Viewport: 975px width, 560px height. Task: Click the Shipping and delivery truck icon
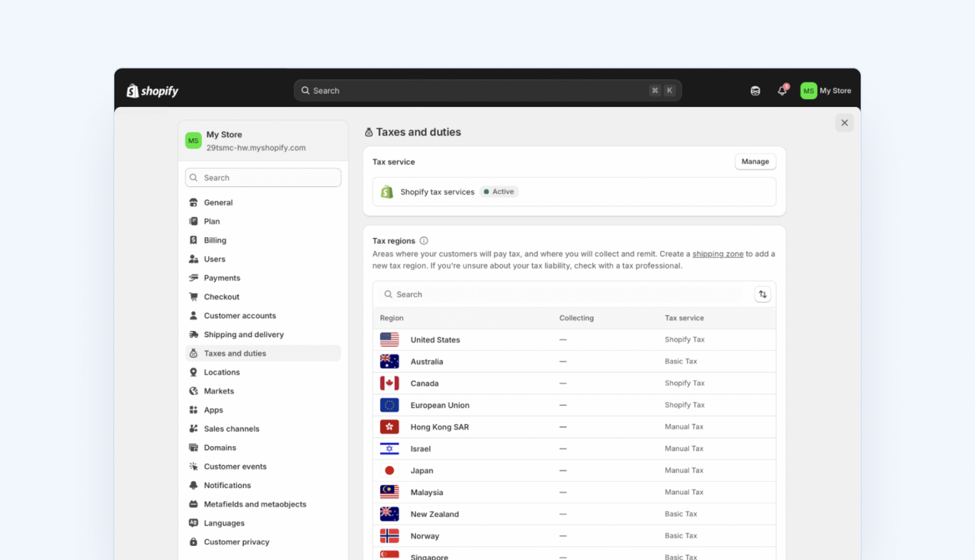pyautogui.click(x=193, y=334)
